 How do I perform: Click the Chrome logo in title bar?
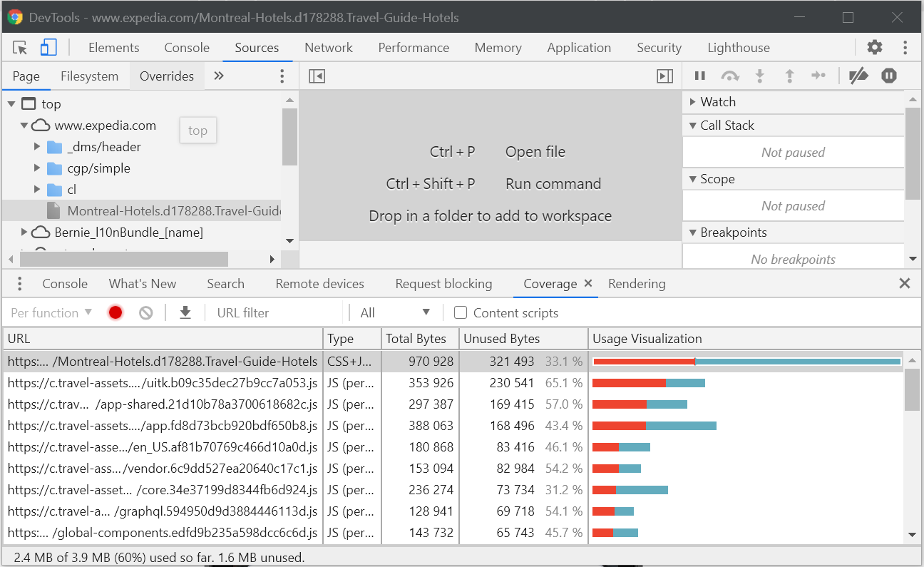15,17
